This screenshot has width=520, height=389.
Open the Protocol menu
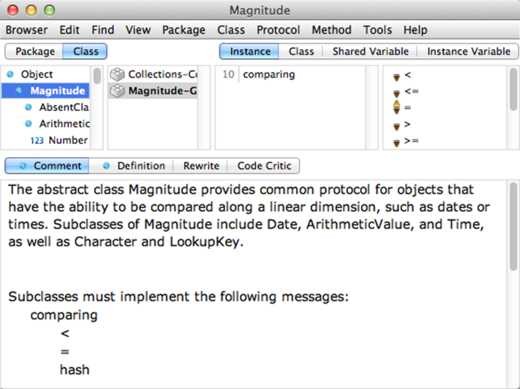pyautogui.click(x=278, y=30)
